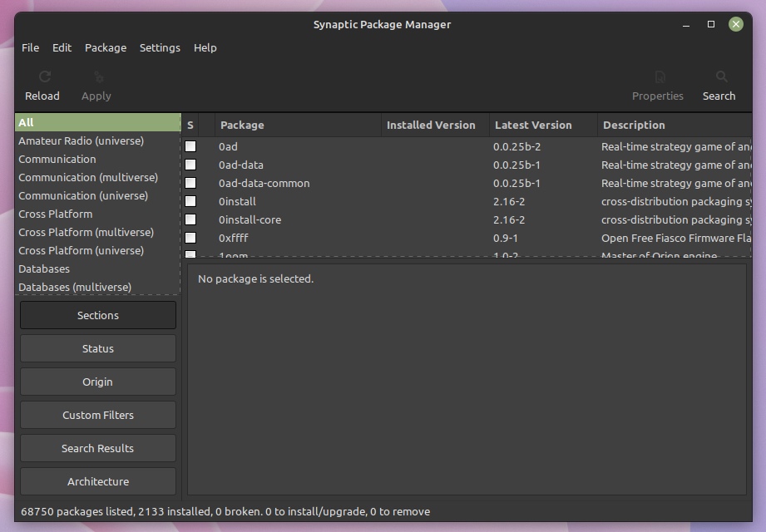Screen dimensions: 766x532
Task: Mark the 0ad-data-common package checkbox
Action: click(190, 183)
